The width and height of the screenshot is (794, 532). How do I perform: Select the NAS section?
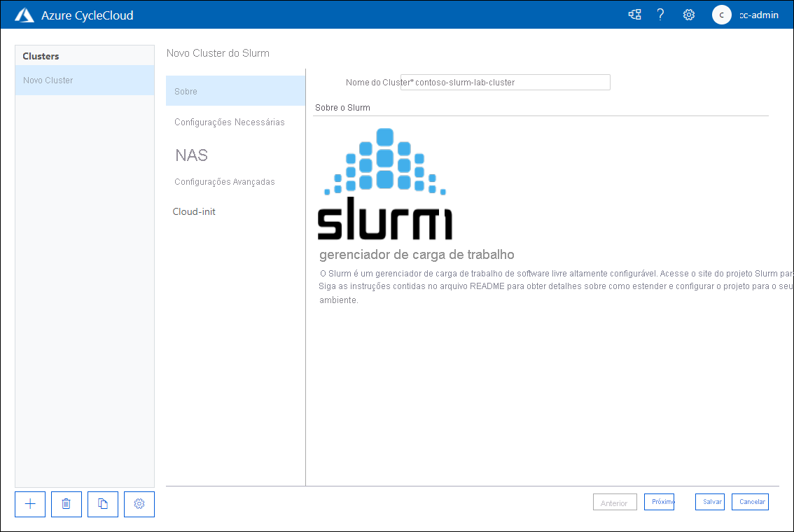pos(190,155)
